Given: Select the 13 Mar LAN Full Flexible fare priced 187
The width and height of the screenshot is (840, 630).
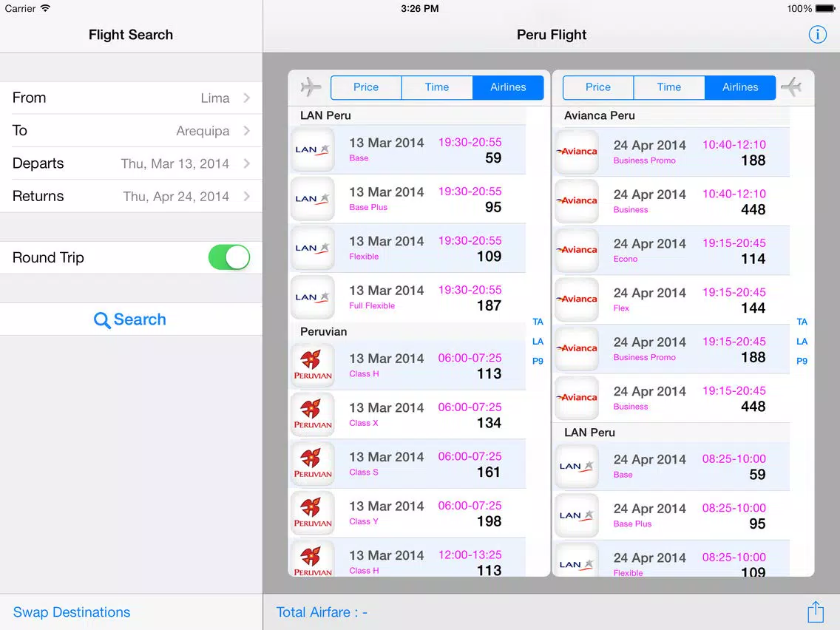Looking at the screenshot, I should [x=407, y=297].
